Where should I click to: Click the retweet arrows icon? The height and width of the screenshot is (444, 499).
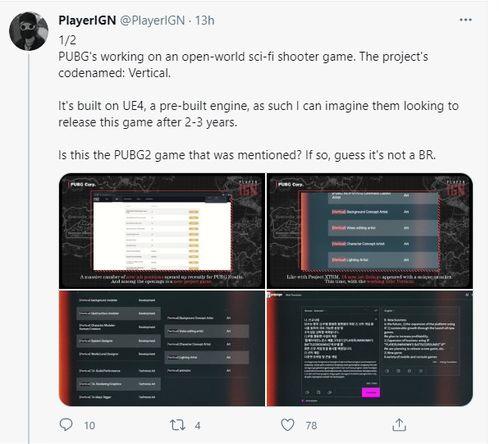click(x=177, y=425)
